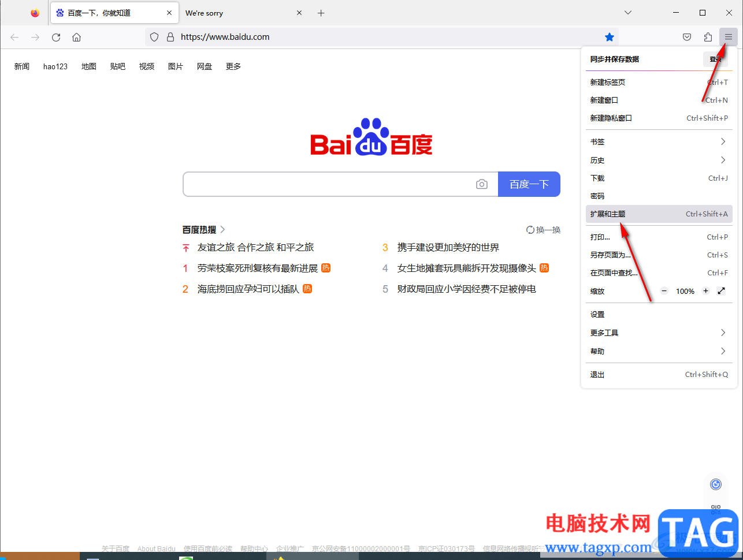This screenshot has width=743, height=560.
Task: Open 下载 from the menu
Action: pos(659,178)
